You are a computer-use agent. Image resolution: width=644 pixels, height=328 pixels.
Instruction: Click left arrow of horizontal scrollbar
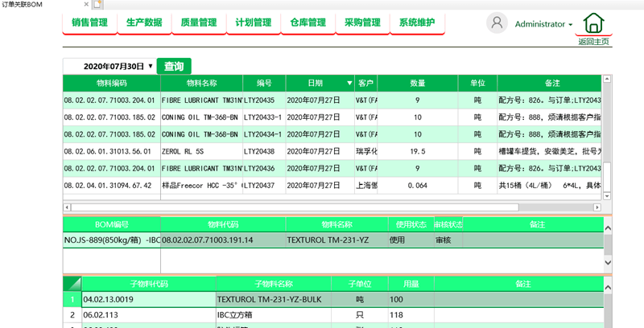coord(67,207)
